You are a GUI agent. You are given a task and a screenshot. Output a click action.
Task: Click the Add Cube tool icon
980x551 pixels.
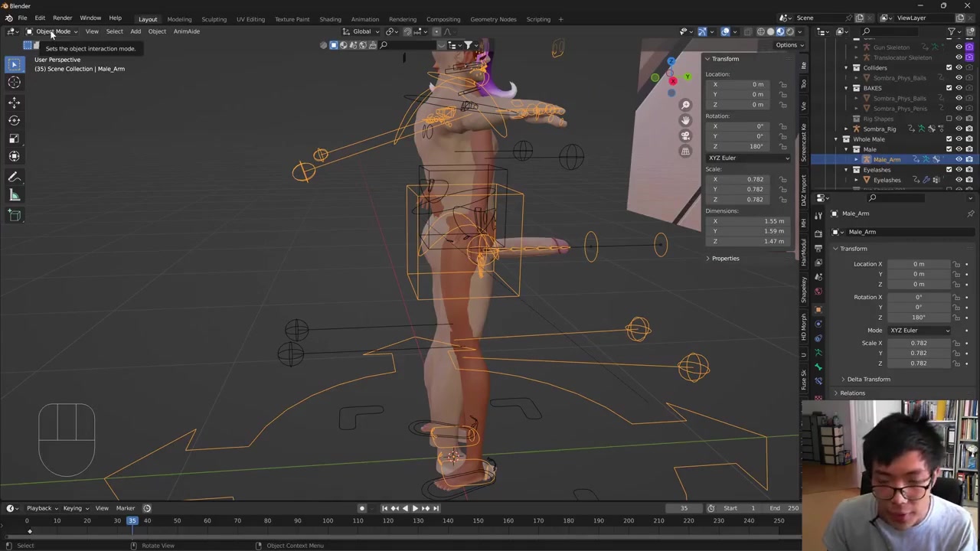[x=14, y=216]
